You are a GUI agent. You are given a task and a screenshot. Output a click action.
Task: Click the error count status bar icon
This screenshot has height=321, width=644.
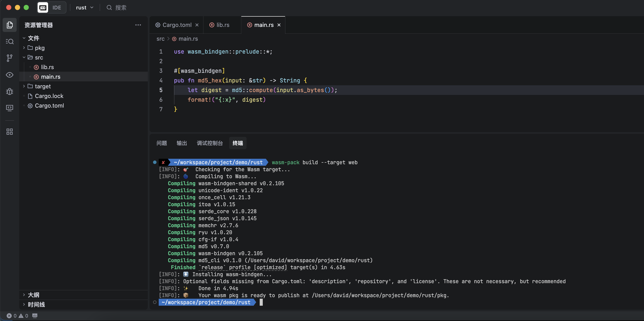point(9,316)
